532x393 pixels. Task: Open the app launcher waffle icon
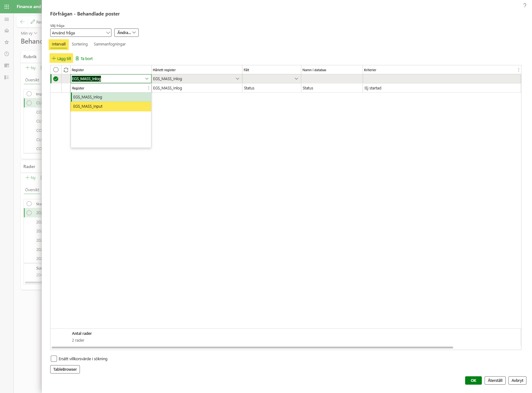tap(7, 6)
